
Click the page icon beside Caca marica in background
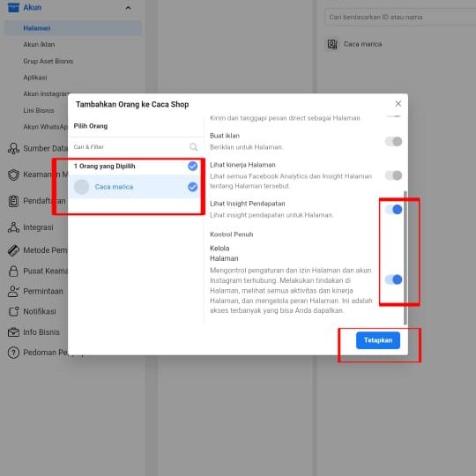tap(332, 44)
